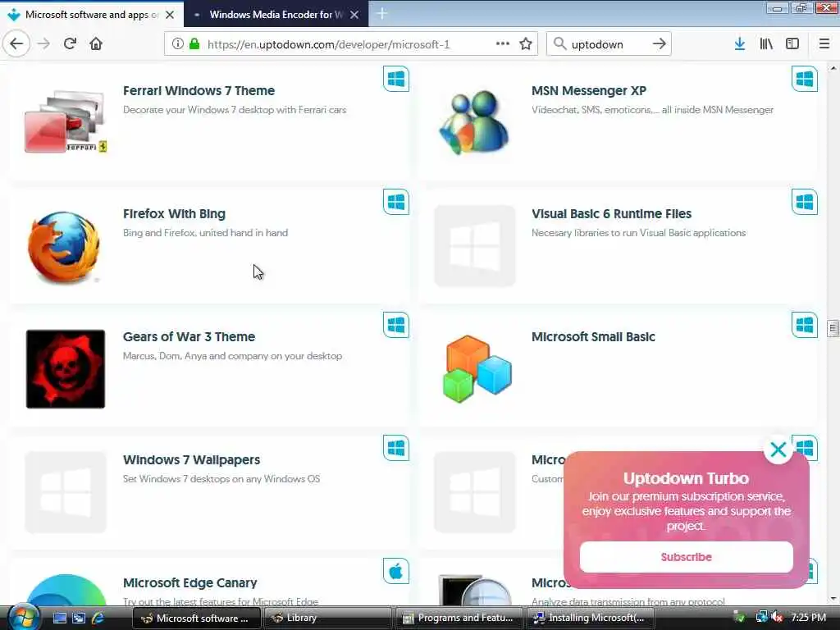This screenshot has width=840, height=630.
Task: Click Windows platform badge on Windows 7 Wallpapers
Action: tap(396, 448)
